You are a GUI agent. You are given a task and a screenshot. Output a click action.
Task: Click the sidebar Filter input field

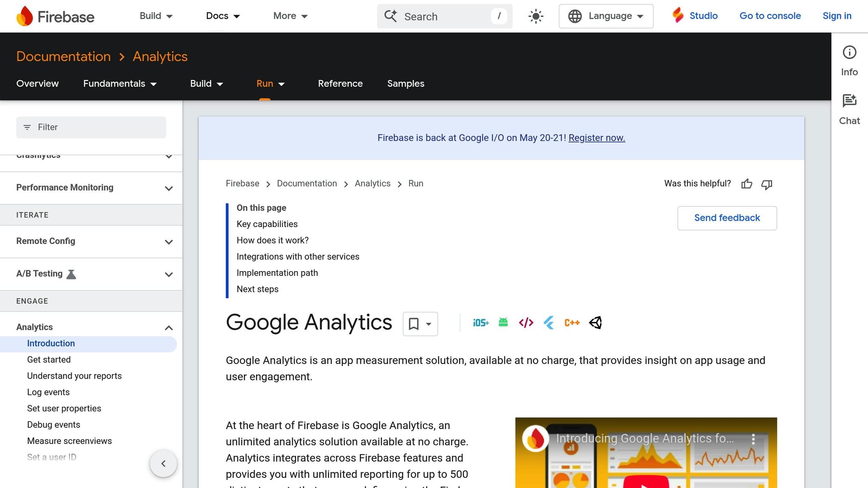[x=91, y=127]
